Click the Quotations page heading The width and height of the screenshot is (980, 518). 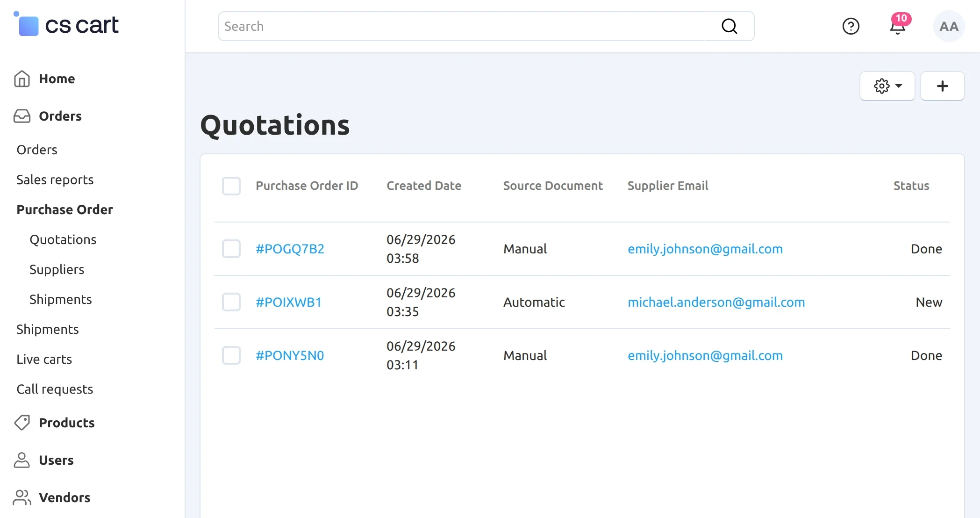pyautogui.click(x=275, y=125)
